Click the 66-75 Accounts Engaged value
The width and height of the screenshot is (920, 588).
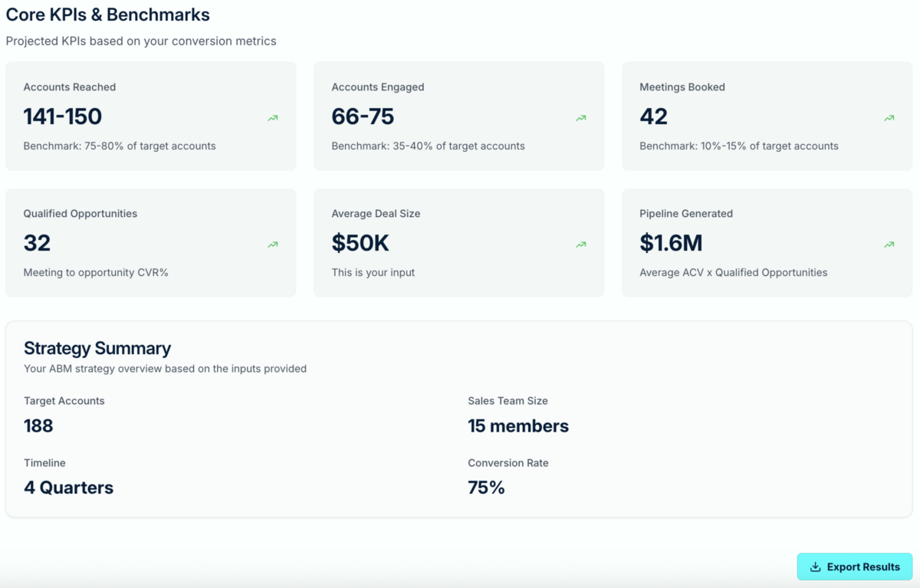point(363,117)
